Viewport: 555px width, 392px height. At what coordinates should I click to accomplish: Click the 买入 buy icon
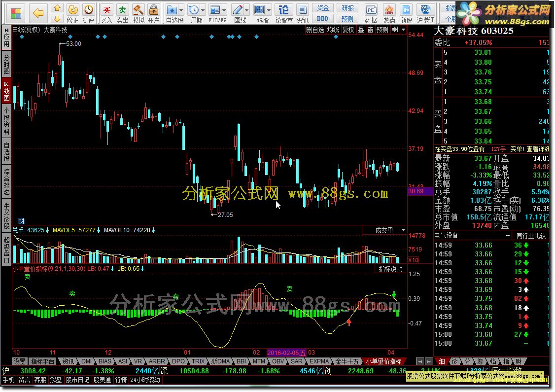coord(106,13)
